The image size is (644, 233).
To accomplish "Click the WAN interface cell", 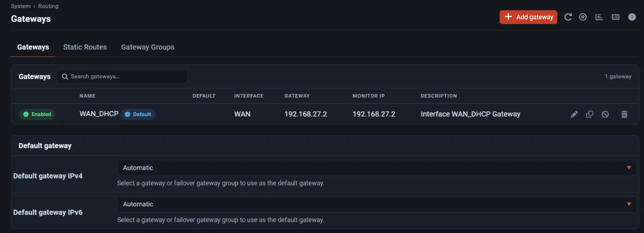I will tap(242, 114).
